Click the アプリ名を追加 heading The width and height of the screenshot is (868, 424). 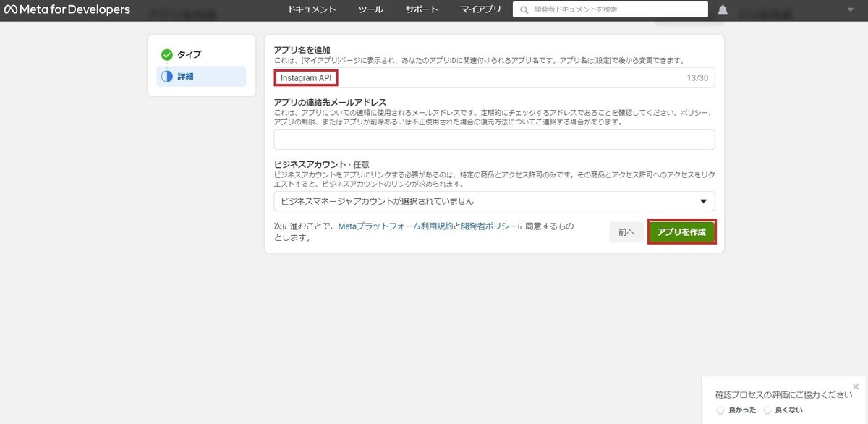[x=302, y=50]
